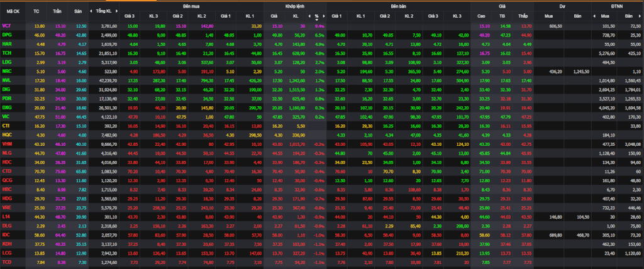Click IDC surplus buy value 689,80
The width and height of the screenshot is (644, 269).
555,235
